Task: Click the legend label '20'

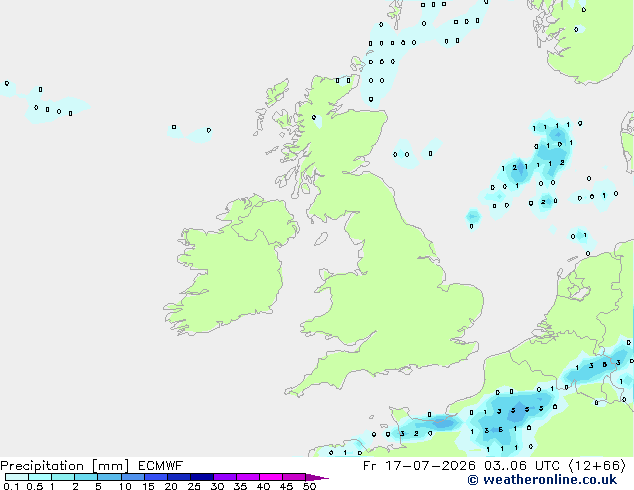Action: (171, 486)
